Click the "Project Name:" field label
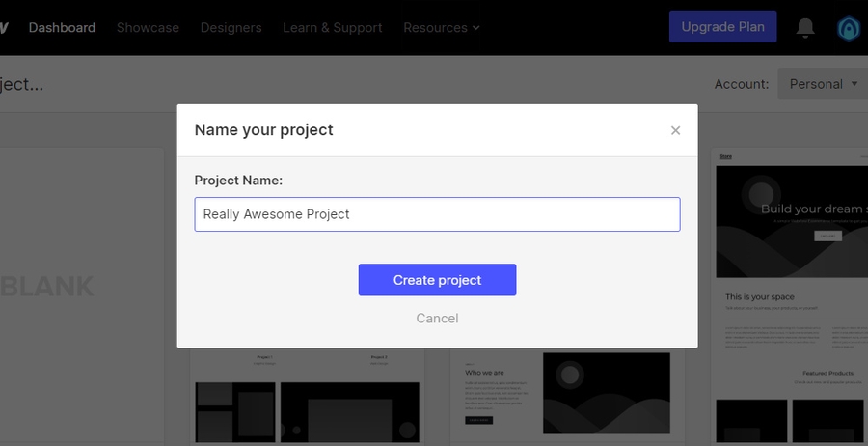 point(237,181)
